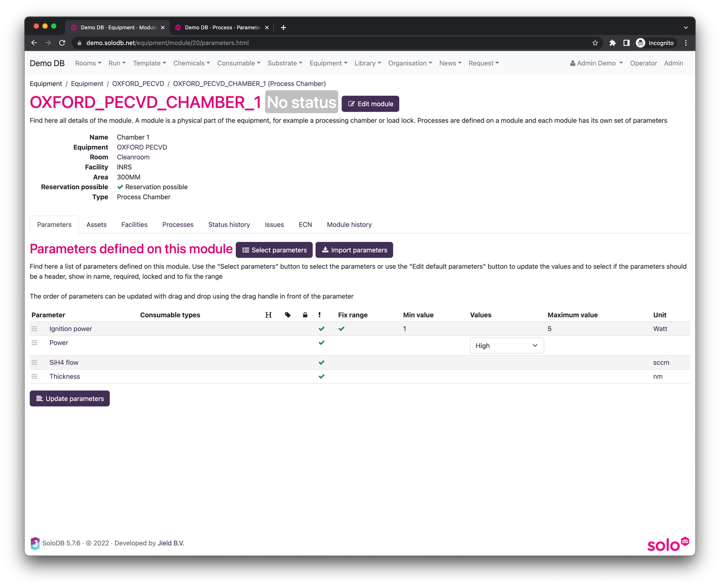
Task: Click the solo db logo at bottom right
Action: (668, 544)
